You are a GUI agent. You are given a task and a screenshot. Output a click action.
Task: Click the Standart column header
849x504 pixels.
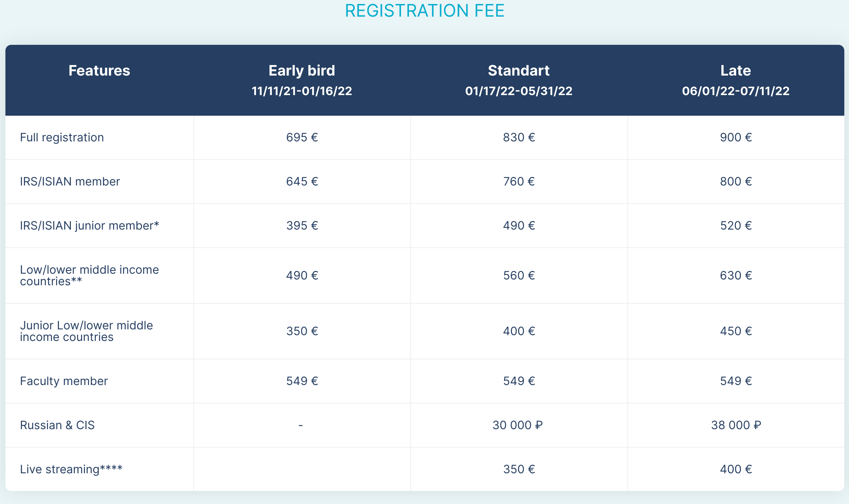[x=519, y=71]
